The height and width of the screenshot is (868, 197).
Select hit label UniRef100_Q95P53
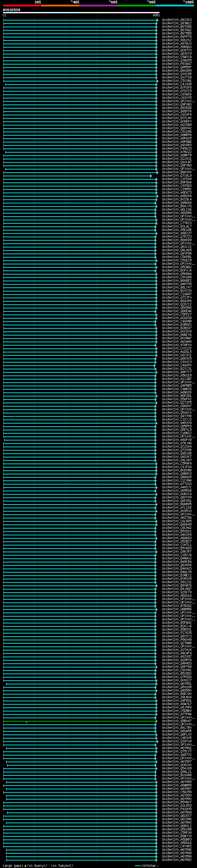tap(176, 426)
